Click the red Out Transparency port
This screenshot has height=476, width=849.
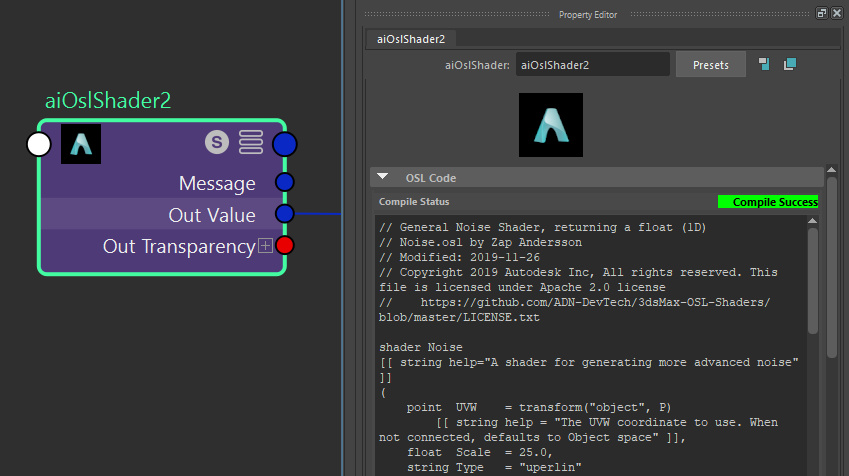click(x=284, y=245)
